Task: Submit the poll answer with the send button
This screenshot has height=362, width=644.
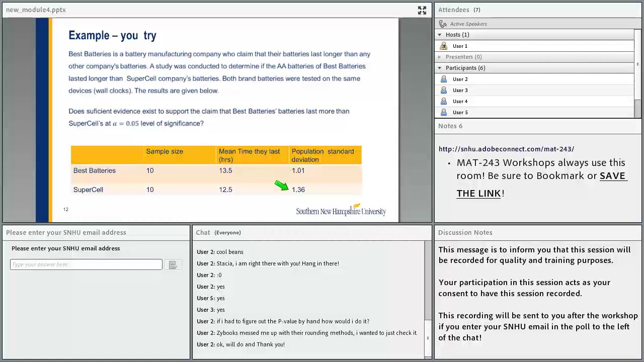Action: 173,265
